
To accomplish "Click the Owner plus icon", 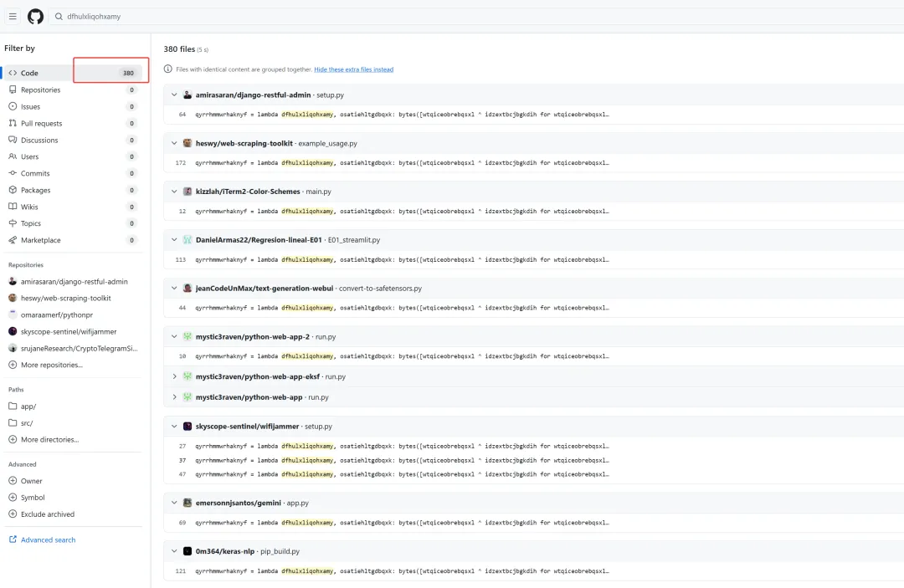I will tap(13, 481).
